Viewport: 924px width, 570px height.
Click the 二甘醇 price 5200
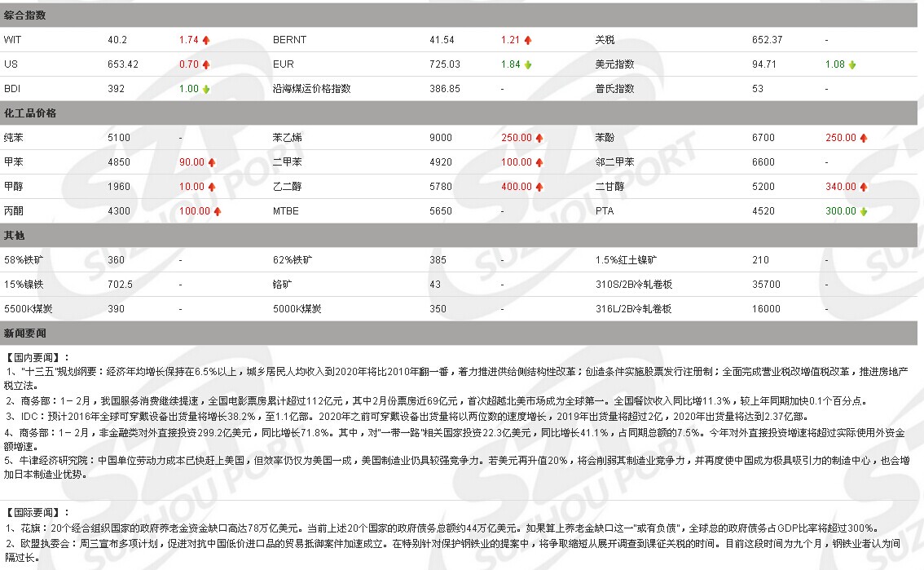coord(763,187)
